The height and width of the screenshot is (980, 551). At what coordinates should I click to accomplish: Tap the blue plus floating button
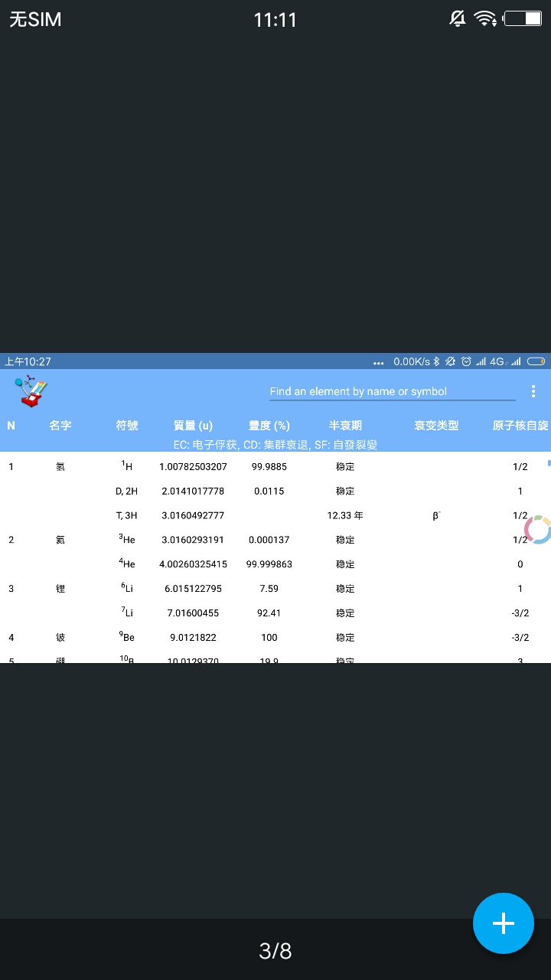point(503,923)
